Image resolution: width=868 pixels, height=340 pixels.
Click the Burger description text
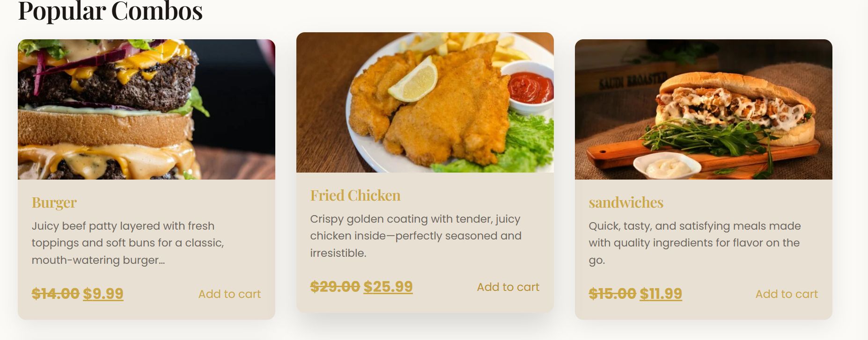127,243
